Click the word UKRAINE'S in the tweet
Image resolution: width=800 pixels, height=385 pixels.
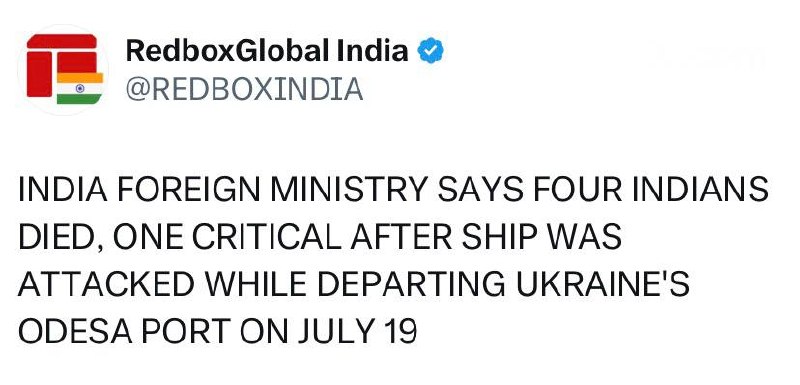[603, 285]
